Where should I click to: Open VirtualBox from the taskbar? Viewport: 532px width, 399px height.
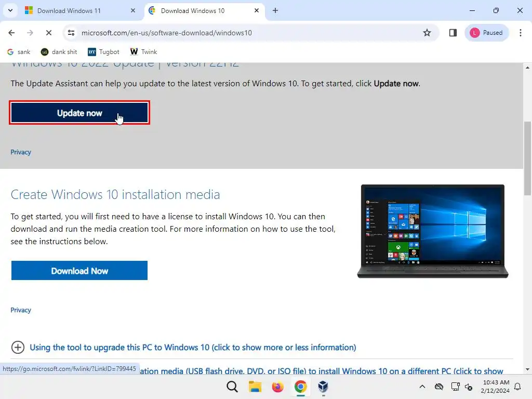(x=323, y=387)
